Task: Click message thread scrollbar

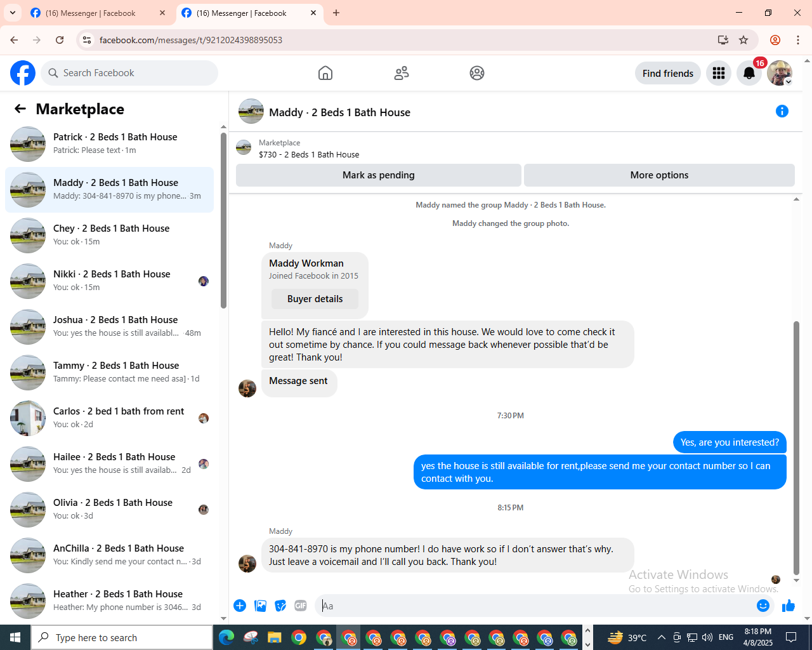Action: pos(797,448)
